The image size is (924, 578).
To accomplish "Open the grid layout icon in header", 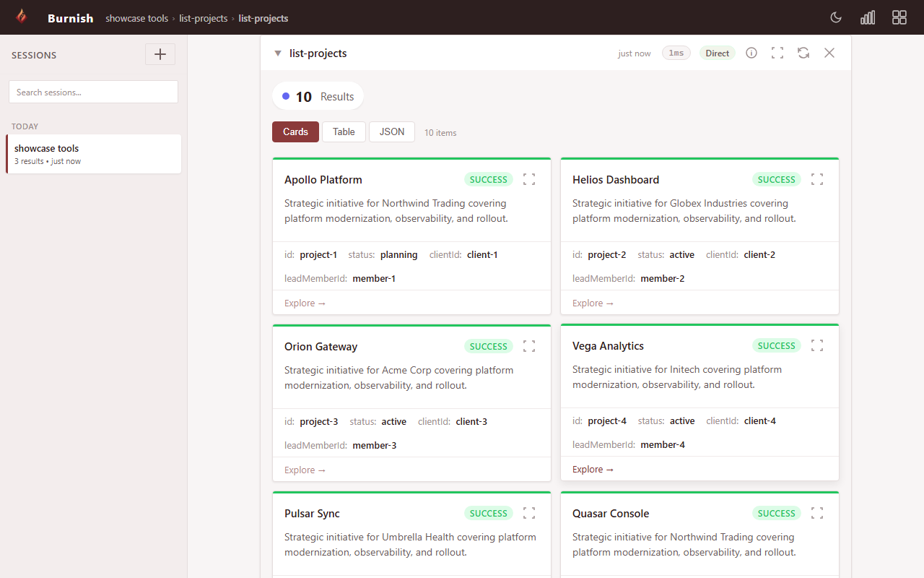I will [899, 17].
